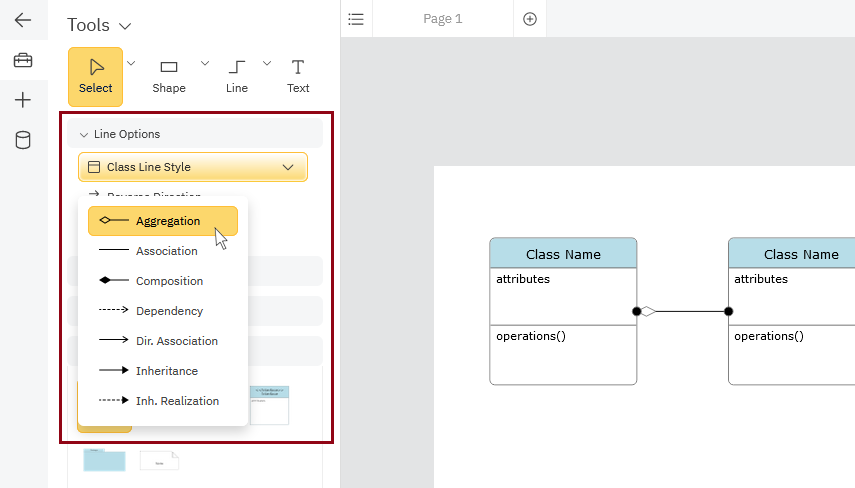This screenshot has height=488, width=855.
Task: Click the back arrow icon
Action: tap(23, 20)
